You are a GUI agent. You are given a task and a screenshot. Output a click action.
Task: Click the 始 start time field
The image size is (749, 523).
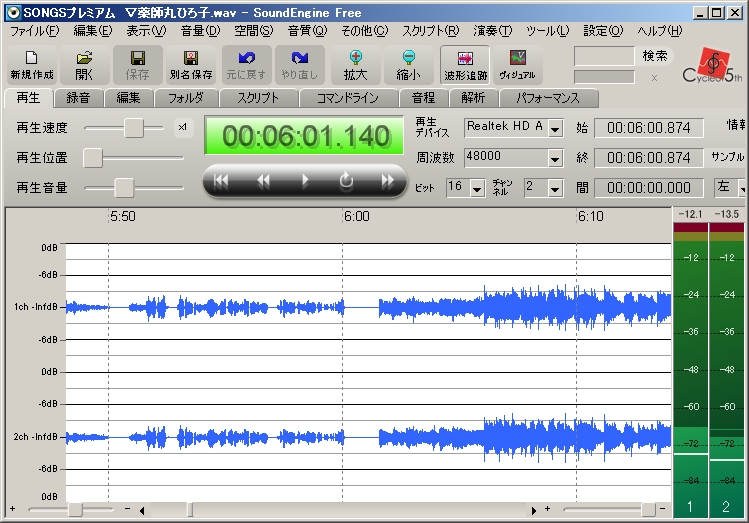pos(649,128)
